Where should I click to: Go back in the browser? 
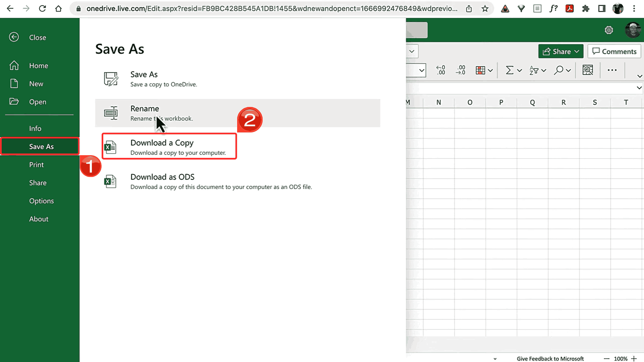coord(10,8)
